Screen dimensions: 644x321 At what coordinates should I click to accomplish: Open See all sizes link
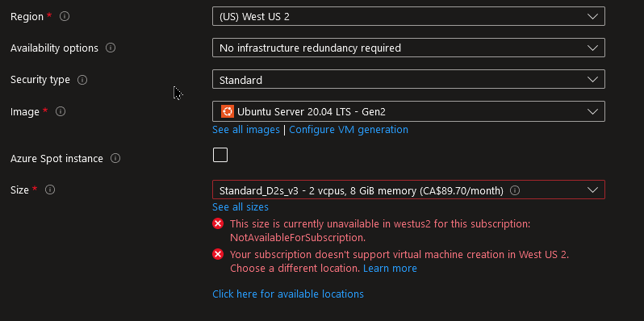240,207
